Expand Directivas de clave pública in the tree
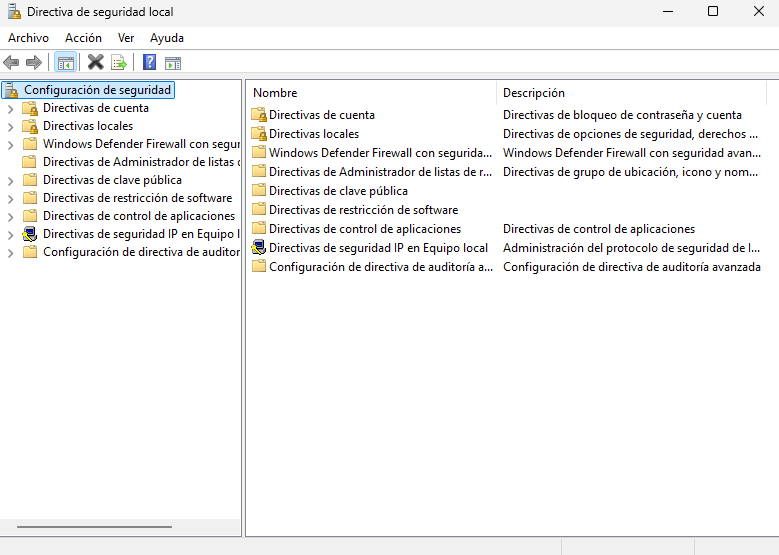Screen dimensions: 779x555 [10, 180]
